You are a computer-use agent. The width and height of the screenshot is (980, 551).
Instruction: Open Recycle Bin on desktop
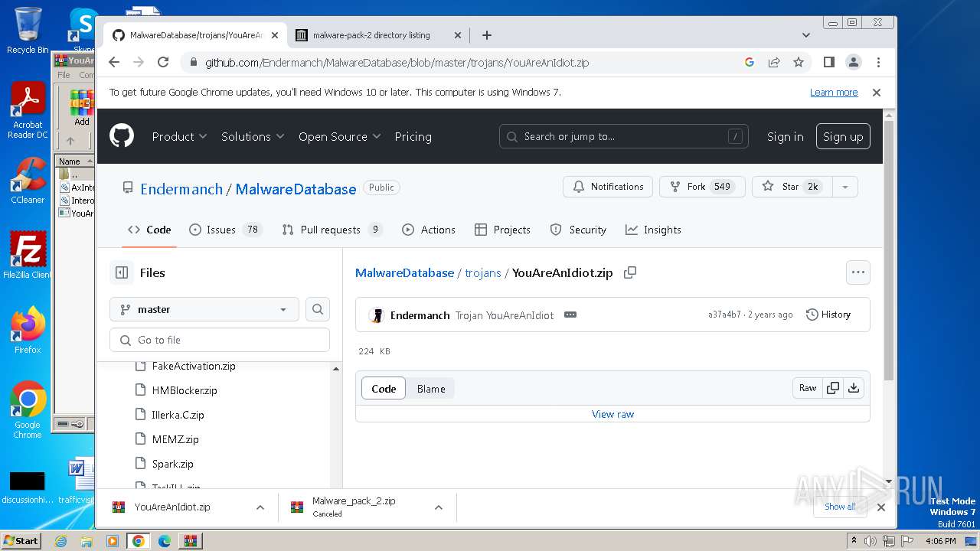click(x=28, y=31)
